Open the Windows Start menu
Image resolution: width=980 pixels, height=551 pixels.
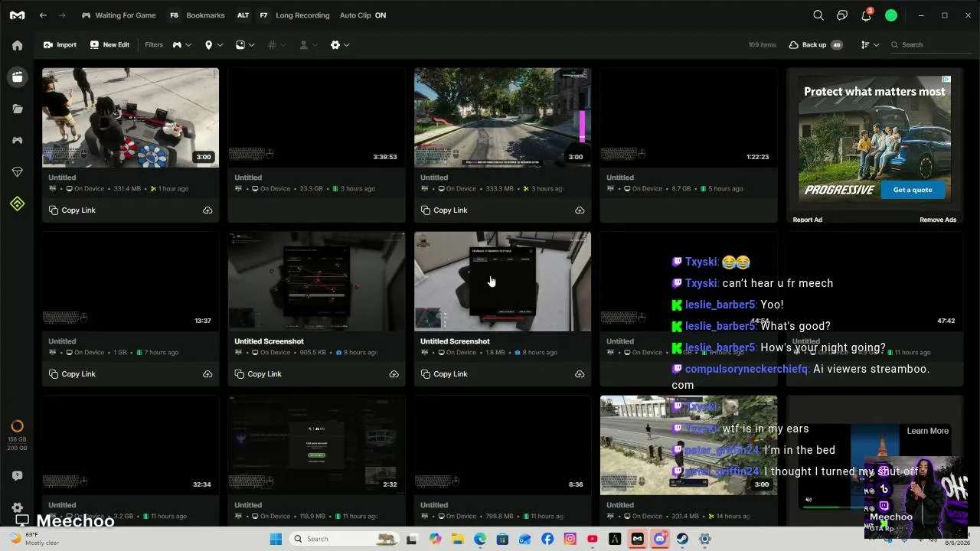276,539
